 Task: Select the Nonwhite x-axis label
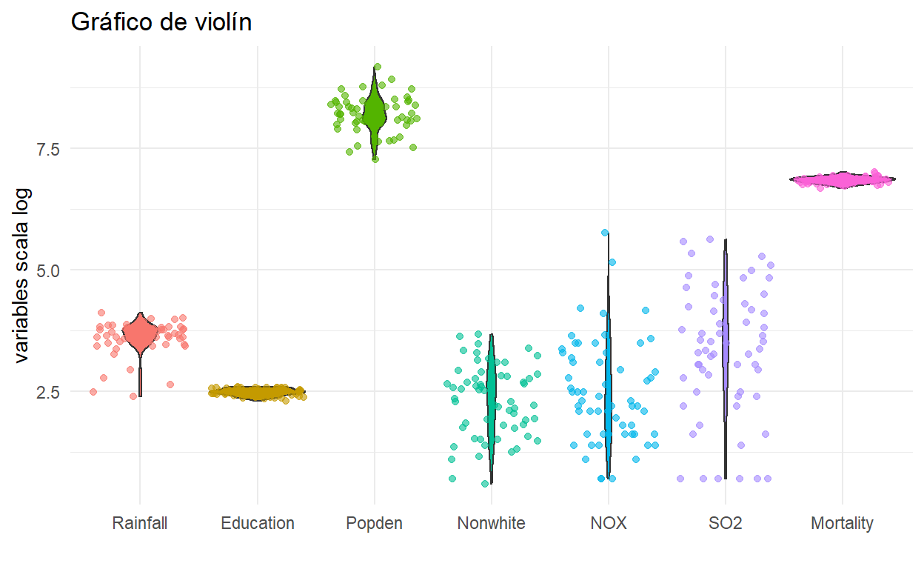492,523
